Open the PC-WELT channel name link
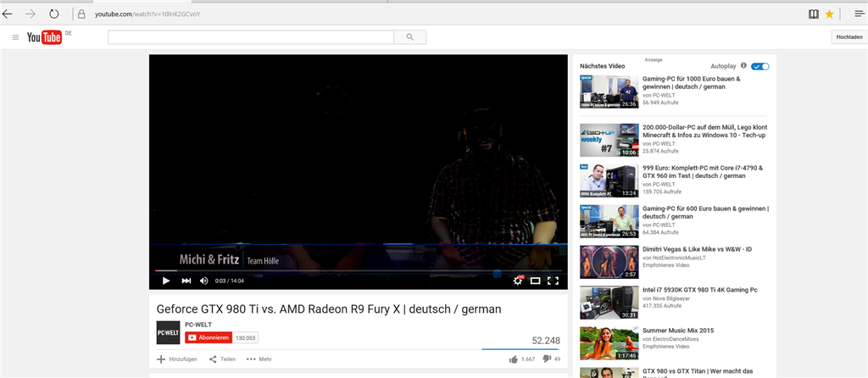868x378 pixels. pyautogui.click(x=198, y=325)
